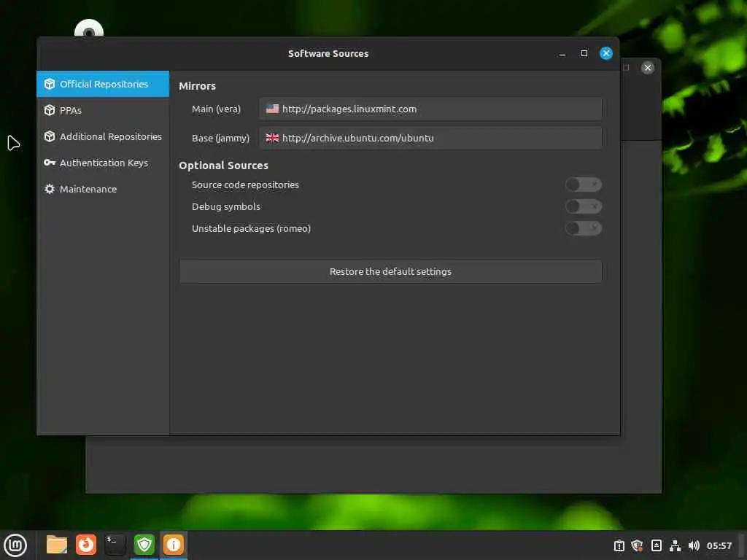Open the PPAs section

pos(103,110)
